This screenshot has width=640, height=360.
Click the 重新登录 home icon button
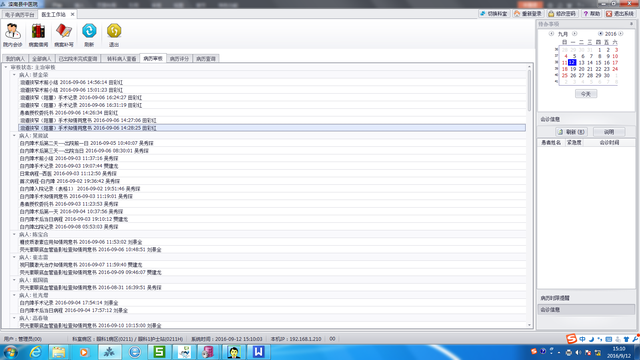tap(528, 13)
